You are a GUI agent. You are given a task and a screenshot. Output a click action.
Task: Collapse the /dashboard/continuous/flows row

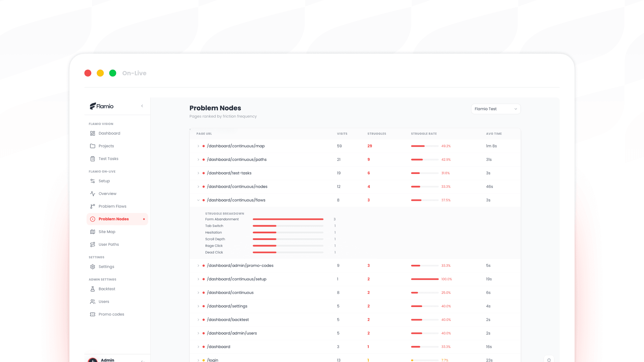click(x=198, y=200)
